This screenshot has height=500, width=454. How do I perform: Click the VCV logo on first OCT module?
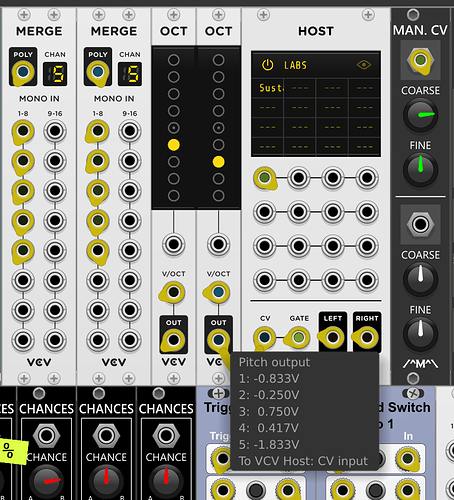tap(174, 362)
